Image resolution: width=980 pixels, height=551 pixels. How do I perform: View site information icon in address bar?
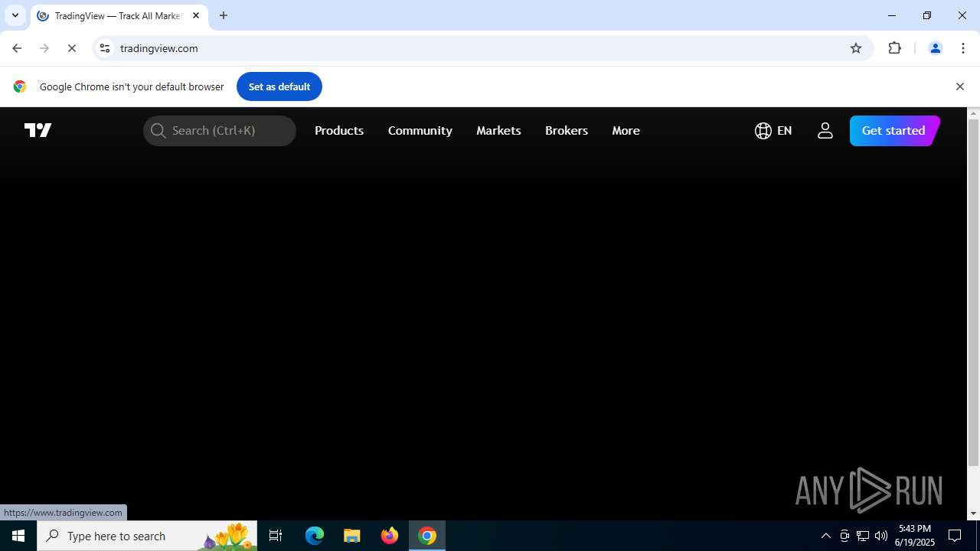pos(105,48)
